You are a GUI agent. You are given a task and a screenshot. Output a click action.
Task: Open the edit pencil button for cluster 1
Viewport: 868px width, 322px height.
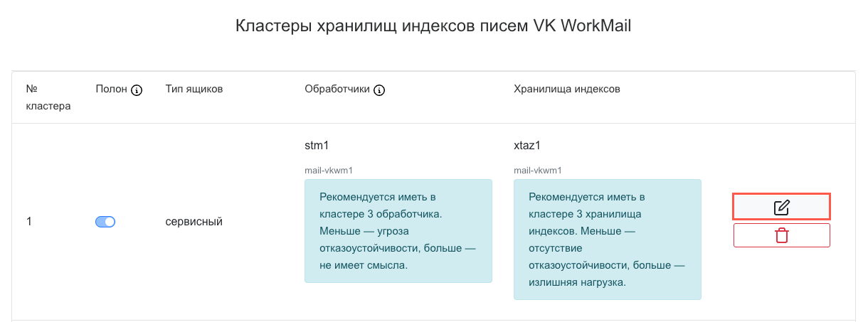pyautogui.click(x=781, y=207)
